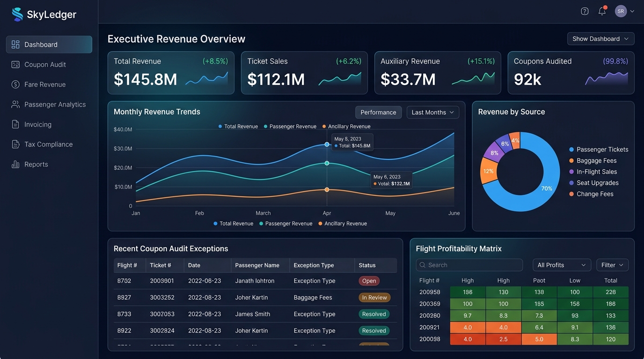Screen dimensions: 644x359
Task: Click passenger name Janath Iohtron
Action: (255, 281)
